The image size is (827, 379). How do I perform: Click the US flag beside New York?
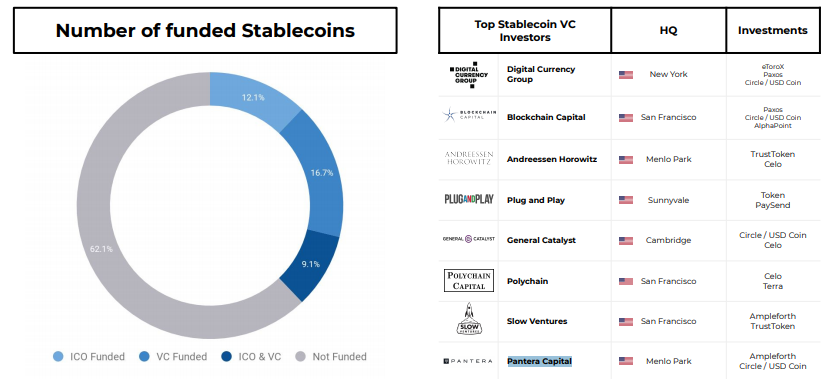(x=626, y=75)
